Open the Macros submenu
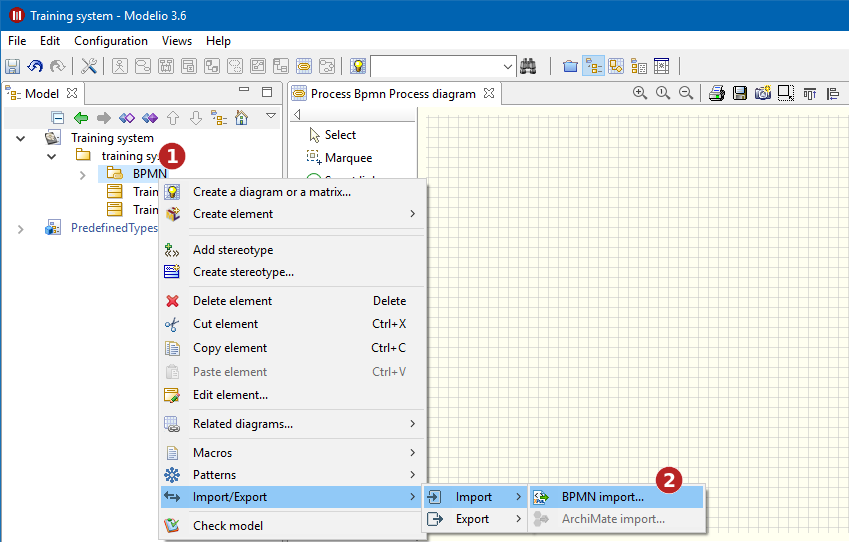Image resolution: width=849 pixels, height=542 pixels. [x=292, y=453]
